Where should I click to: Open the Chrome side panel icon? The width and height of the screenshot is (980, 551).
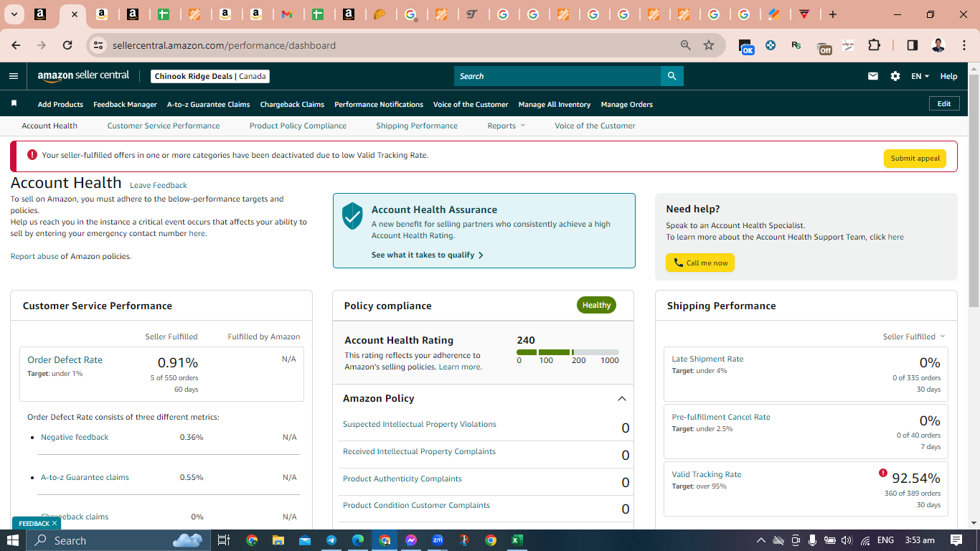[913, 45]
